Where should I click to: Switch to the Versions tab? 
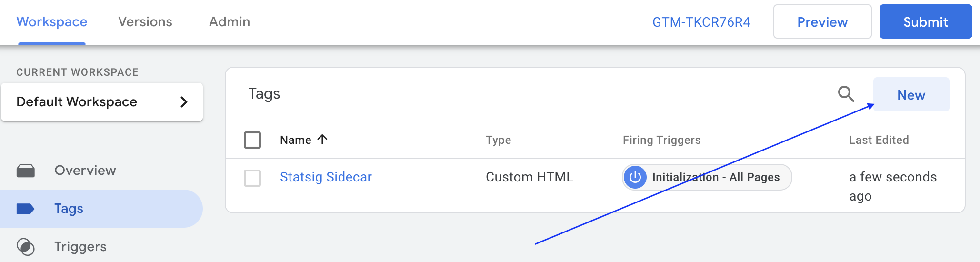pos(145,22)
